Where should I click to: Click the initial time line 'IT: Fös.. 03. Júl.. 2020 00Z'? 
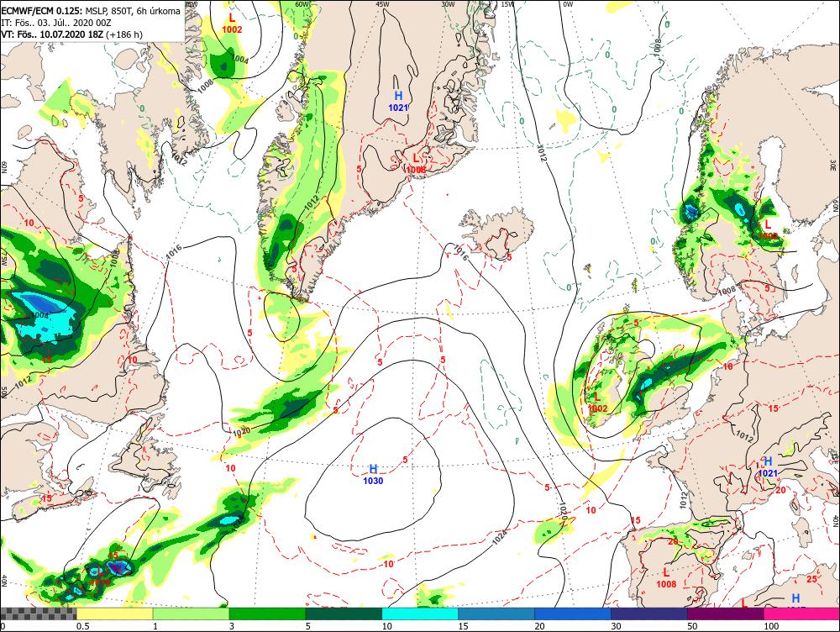[x=56, y=23]
